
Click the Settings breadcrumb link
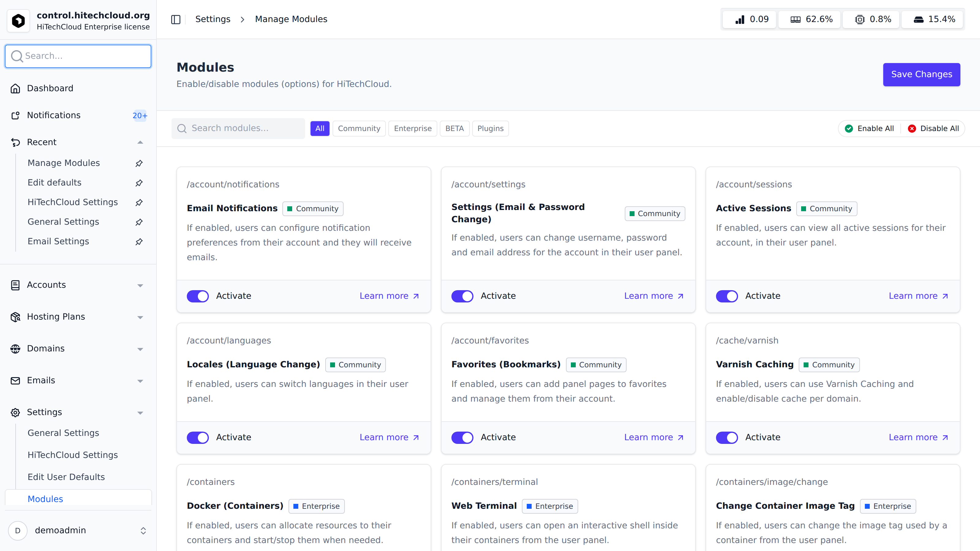[x=213, y=19]
